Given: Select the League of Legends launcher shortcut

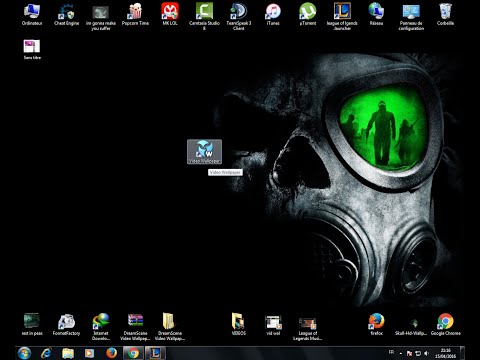Looking at the screenshot, I should 342,17.
